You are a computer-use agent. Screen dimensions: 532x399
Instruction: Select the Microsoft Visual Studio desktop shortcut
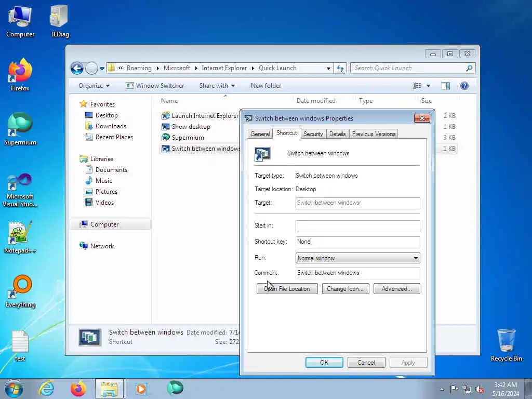(x=20, y=190)
